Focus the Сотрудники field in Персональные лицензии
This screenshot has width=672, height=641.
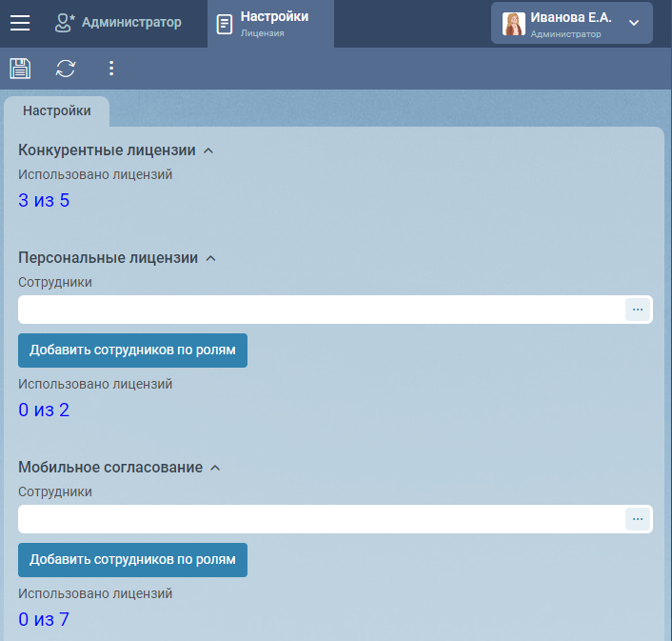click(x=320, y=310)
